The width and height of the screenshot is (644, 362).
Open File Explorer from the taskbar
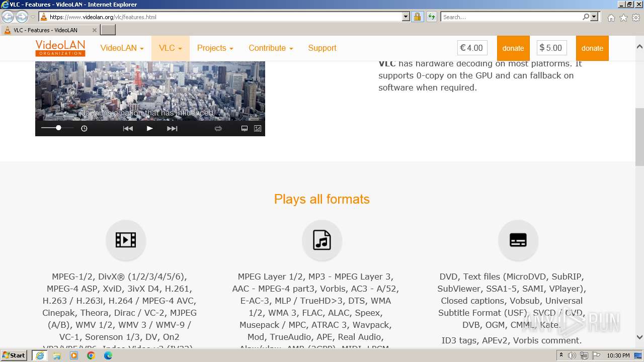pos(57,355)
